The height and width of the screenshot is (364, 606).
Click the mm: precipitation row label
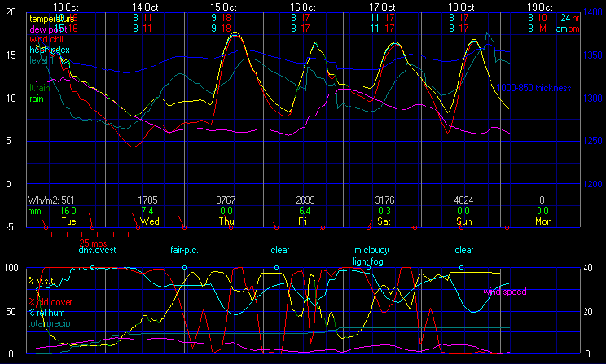pyautogui.click(x=35, y=211)
